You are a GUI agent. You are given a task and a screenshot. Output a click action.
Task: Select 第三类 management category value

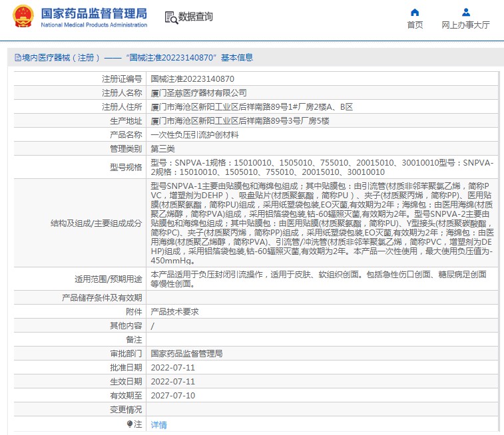[x=162, y=149]
